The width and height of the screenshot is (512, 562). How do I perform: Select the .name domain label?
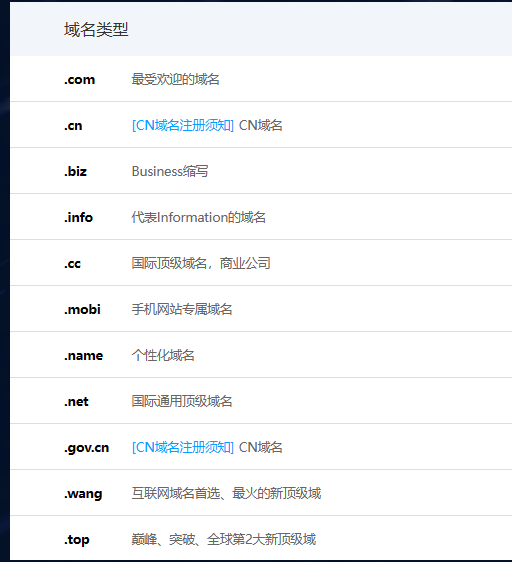point(84,355)
